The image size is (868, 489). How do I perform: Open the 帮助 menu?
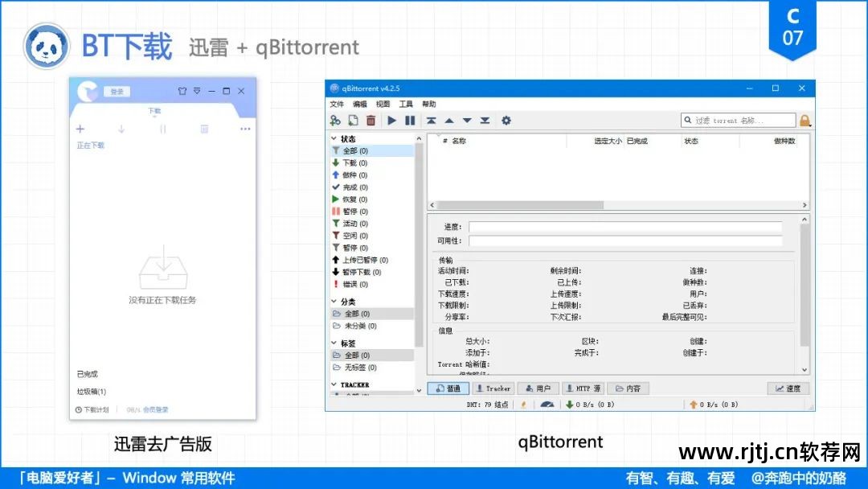[x=429, y=104]
